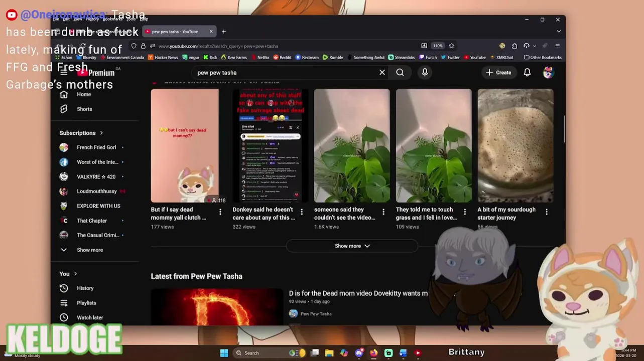The width and height of the screenshot is (644, 361).
Task: Play the sourdough starter short thumbnail
Action: click(516, 146)
